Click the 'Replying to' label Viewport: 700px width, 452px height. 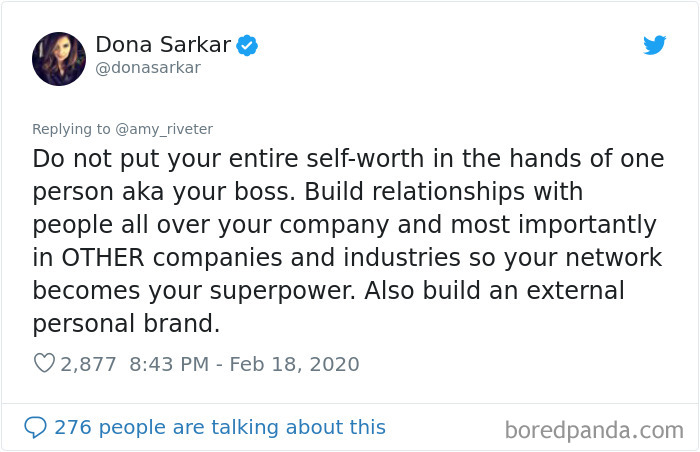pyautogui.click(x=71, y=129)
